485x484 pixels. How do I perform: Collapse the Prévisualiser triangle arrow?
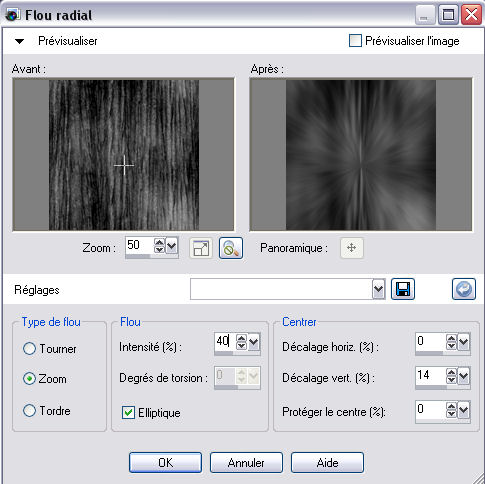click(x=20, y=41)
